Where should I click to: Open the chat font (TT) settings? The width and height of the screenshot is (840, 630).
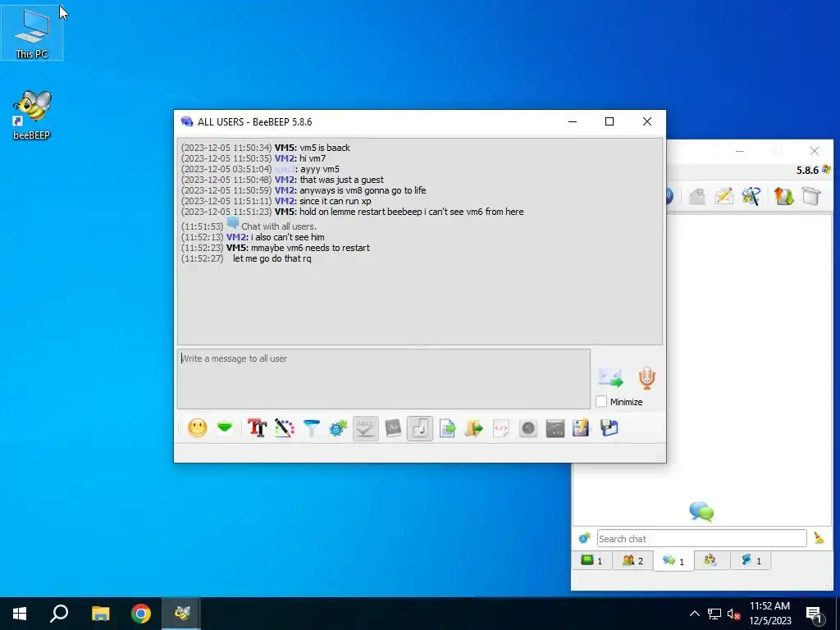coord(257,428)
